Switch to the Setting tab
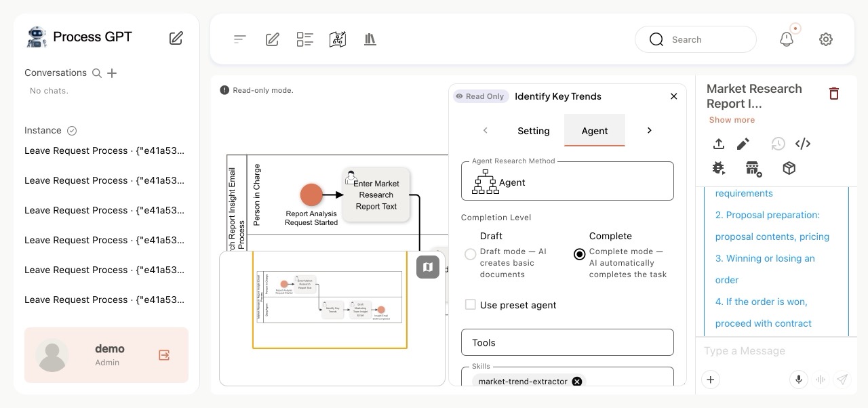This screenshot has width=868, height=408. click(534, 131)
